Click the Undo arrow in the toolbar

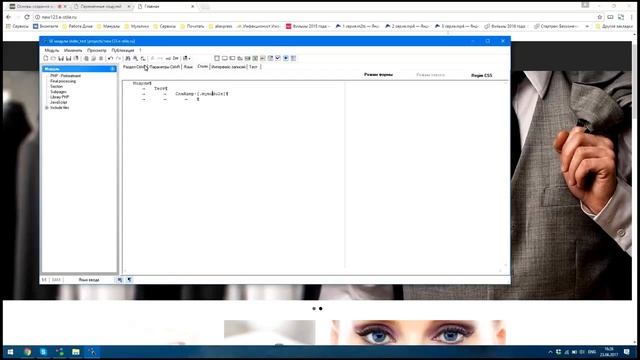tap(110, 58)
